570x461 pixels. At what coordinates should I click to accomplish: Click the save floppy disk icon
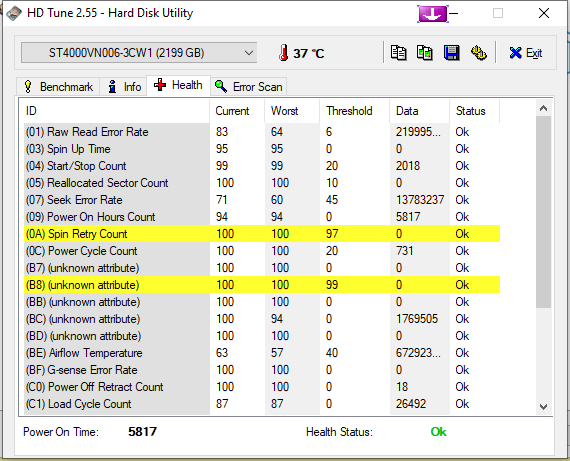[451, 53]
